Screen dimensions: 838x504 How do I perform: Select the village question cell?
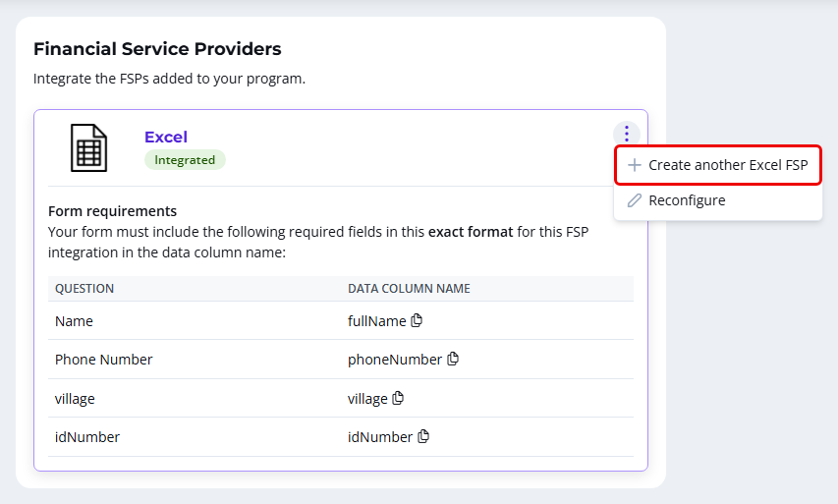click(x=75, y=399)
